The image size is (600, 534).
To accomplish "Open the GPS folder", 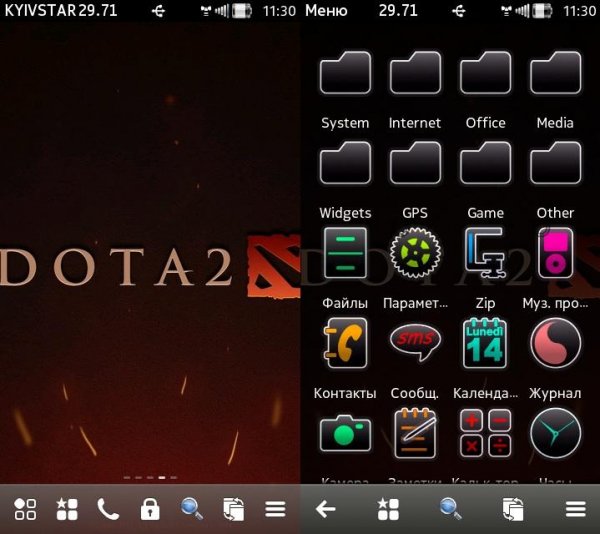I will (x=415, y=163).
